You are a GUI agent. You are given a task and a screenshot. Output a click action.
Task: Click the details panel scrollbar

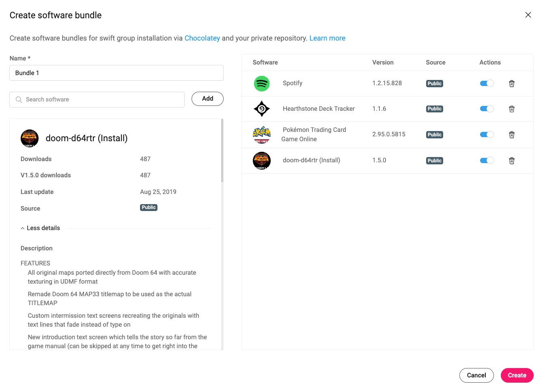tap(222, 151)
